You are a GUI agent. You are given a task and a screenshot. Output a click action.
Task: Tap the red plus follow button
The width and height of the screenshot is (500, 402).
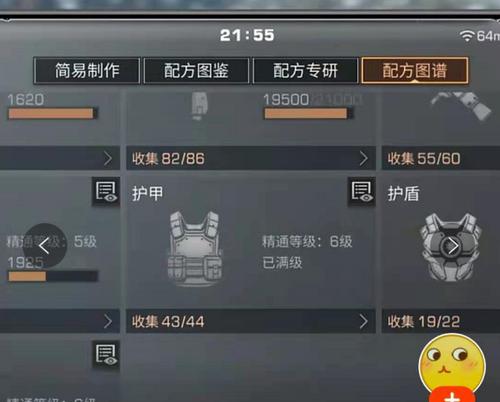[x=452, y=395]
